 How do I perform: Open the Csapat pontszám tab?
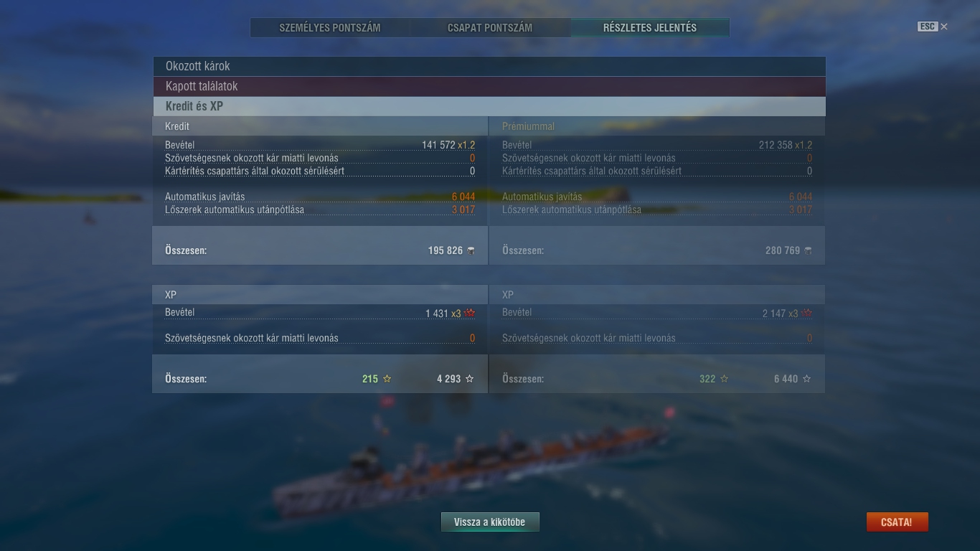(490, 28)
